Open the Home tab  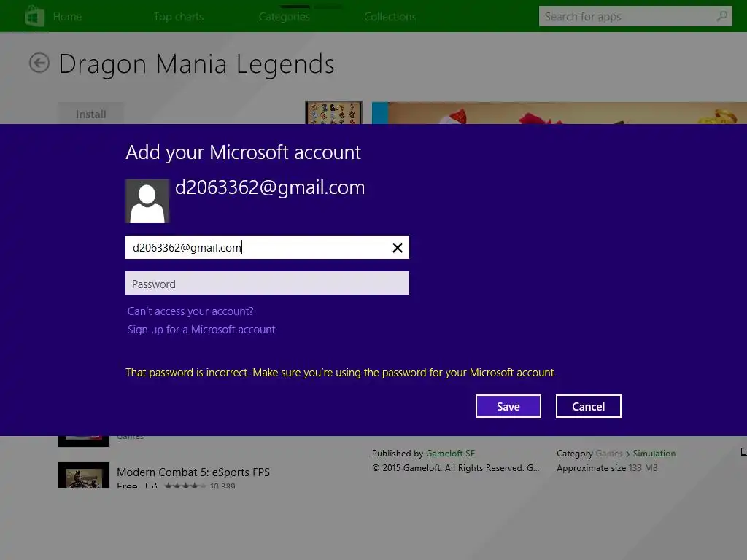pyautogui.click(x=67, y=17)
